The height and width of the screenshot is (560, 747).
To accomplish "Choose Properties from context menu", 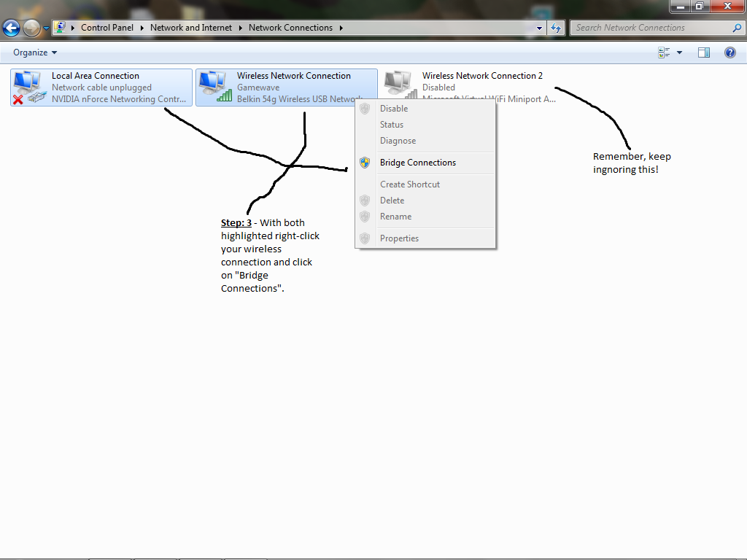I will (x=425, y=238).
